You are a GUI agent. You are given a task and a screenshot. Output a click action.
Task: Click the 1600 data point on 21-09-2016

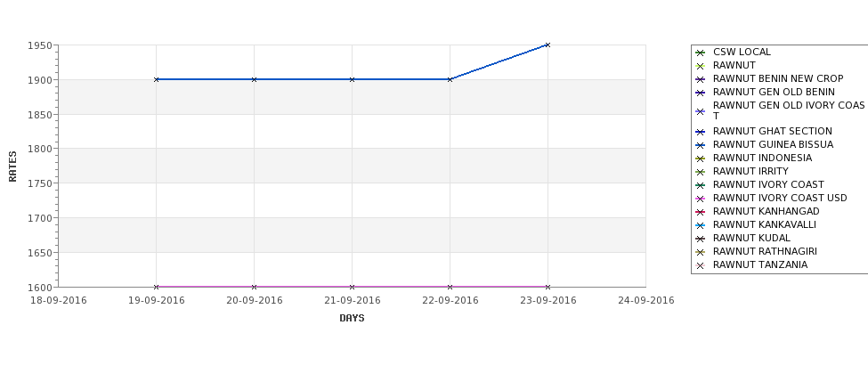[352, 287]
